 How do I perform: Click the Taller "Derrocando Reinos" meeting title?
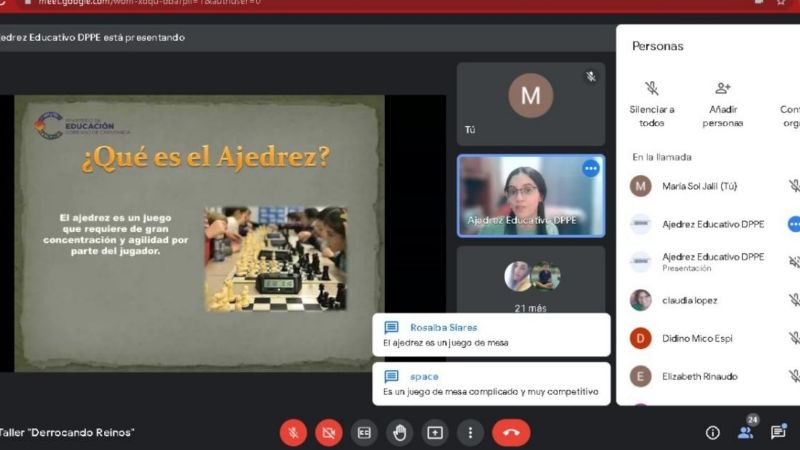[67, 433]
